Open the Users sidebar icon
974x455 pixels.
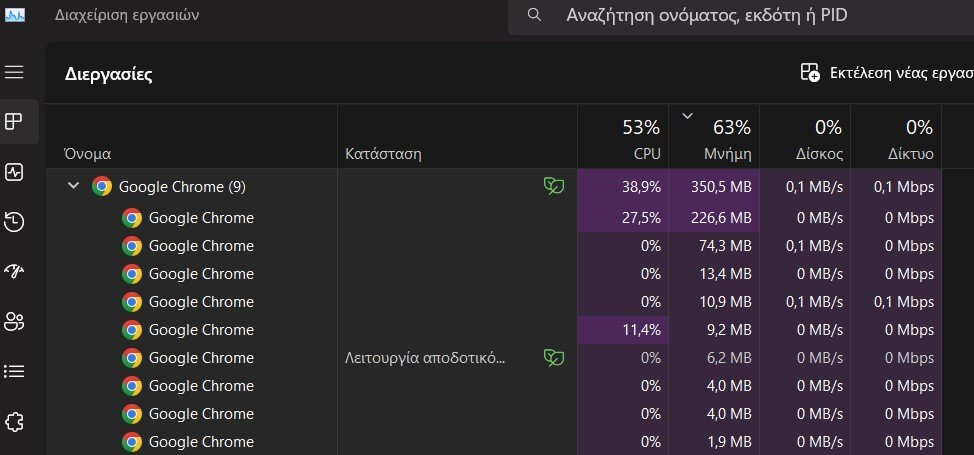click(14, 321)
